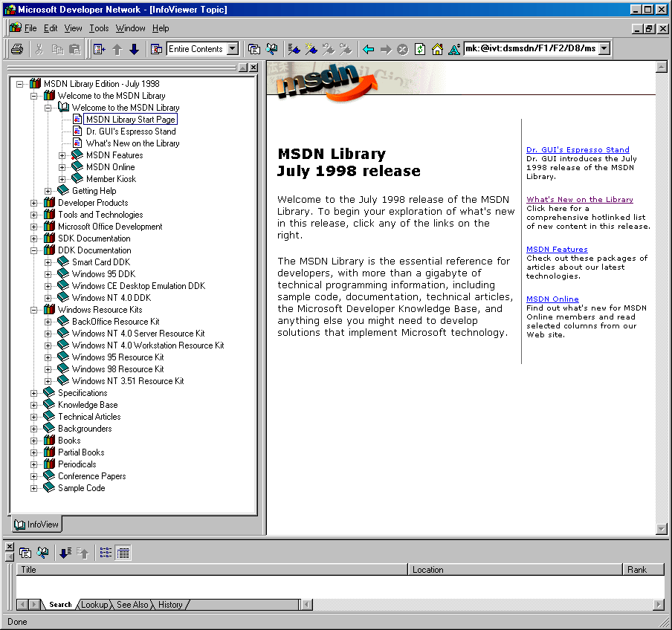The height and width of the screenshot is (630, 672).
Task: Collapse the MSDN Library Edition root node
Action: coord(20,84)
